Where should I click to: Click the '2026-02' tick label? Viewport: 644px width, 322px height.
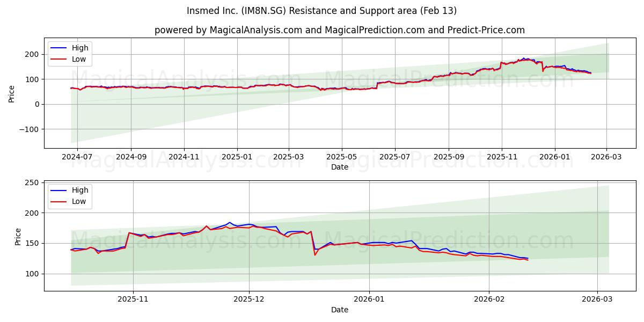pos(490,299)
